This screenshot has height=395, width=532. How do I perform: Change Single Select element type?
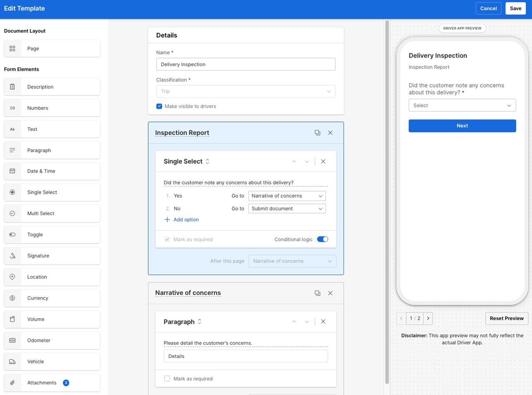(207, 162)
